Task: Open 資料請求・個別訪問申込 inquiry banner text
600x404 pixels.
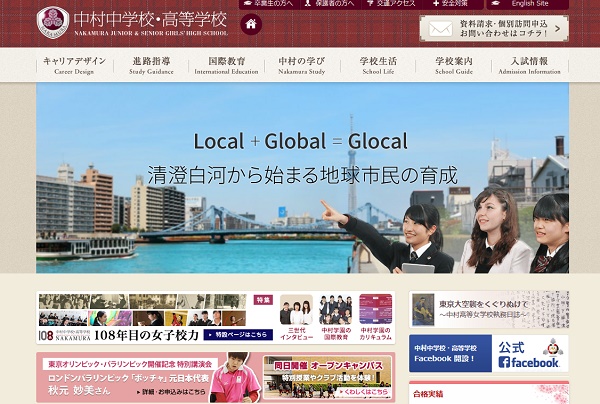Action: pos(504,29)
